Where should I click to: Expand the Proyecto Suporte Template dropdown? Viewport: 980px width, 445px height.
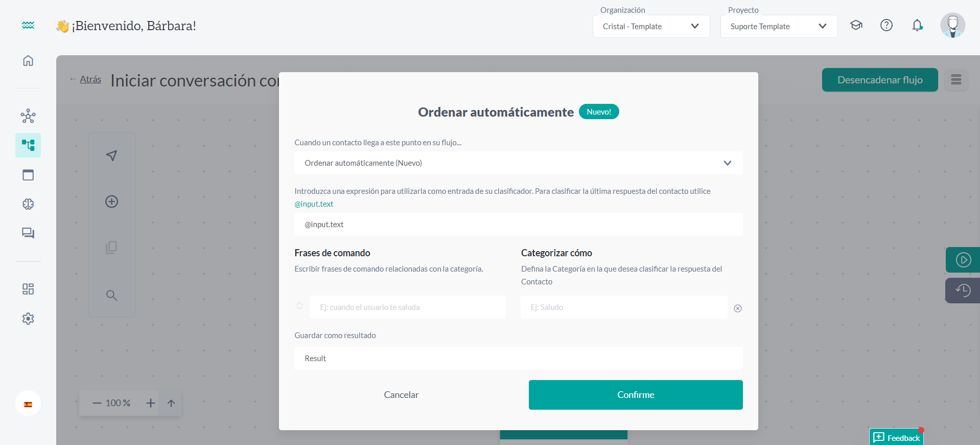pos(778,27)
